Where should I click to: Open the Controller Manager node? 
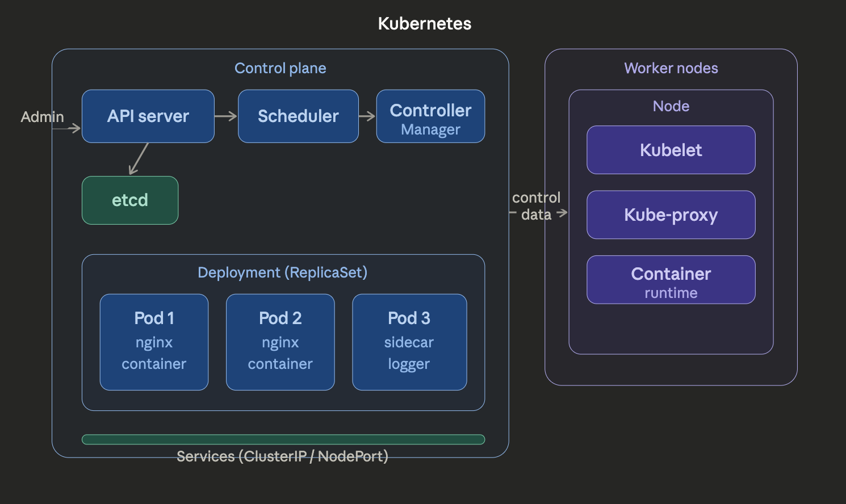(x=430, y=116)
